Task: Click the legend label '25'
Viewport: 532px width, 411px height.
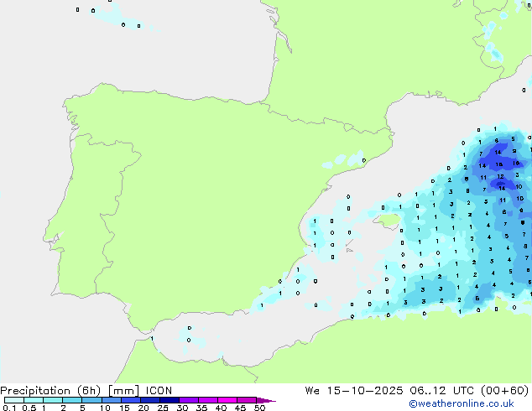Action: [163, 408]
